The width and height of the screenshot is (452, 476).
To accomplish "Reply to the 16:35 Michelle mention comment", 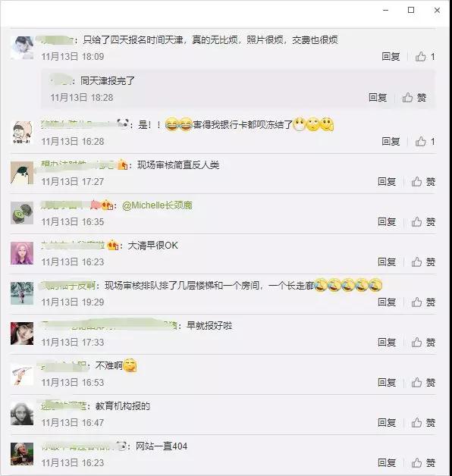I will click(x=387, y=221).
